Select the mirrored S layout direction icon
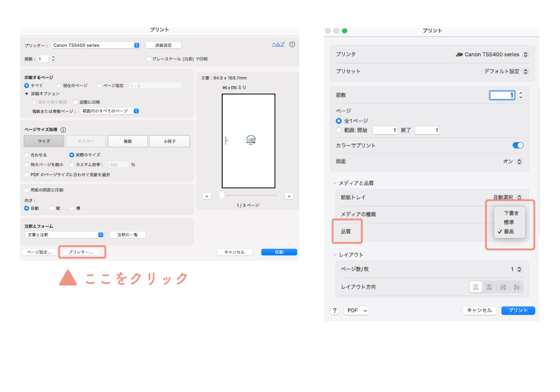 (x=489, y=287)
